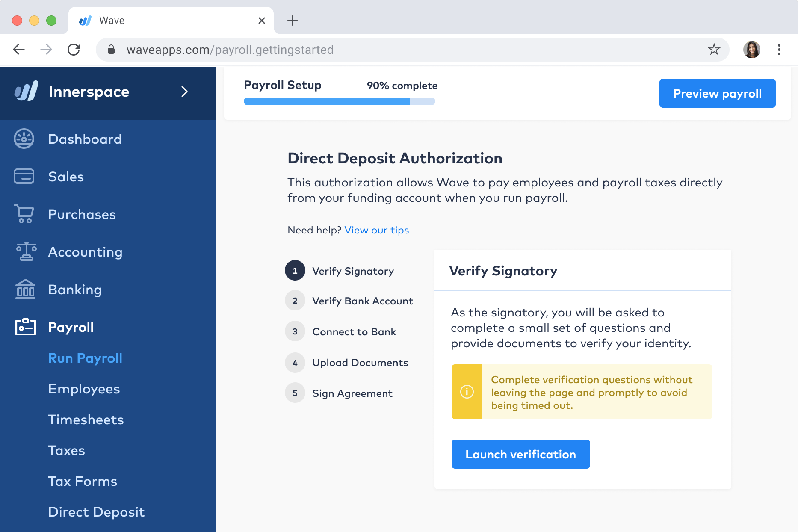The width and height of the screenshot is (798, 532).
Task: Open the Dashboard gauge icon
Action: tap(24, 139)
